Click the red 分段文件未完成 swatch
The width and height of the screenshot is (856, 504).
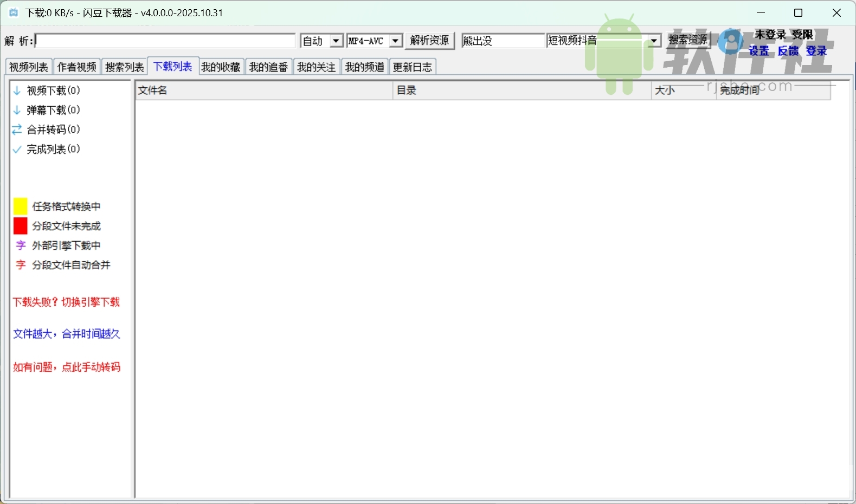tap(21, 225)
